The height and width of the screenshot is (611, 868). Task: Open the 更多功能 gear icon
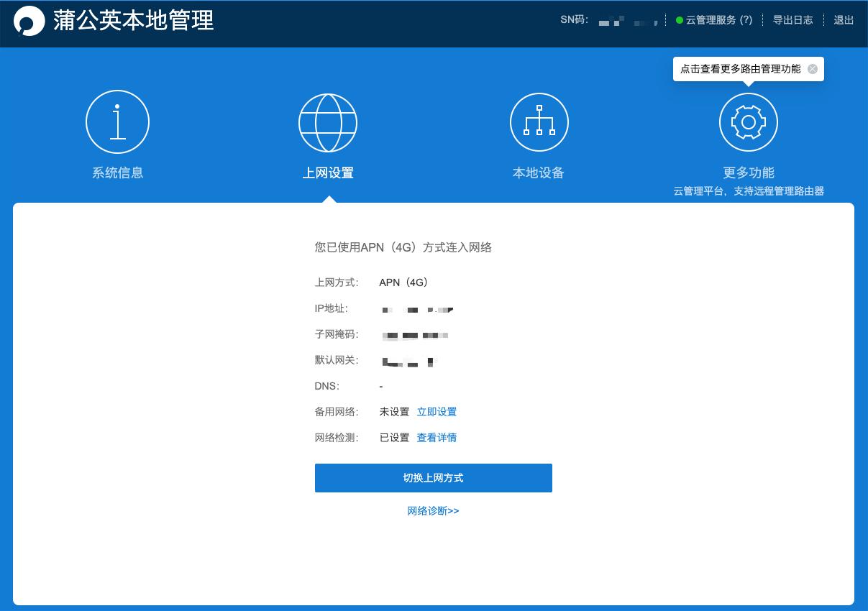tap(749, 121)
